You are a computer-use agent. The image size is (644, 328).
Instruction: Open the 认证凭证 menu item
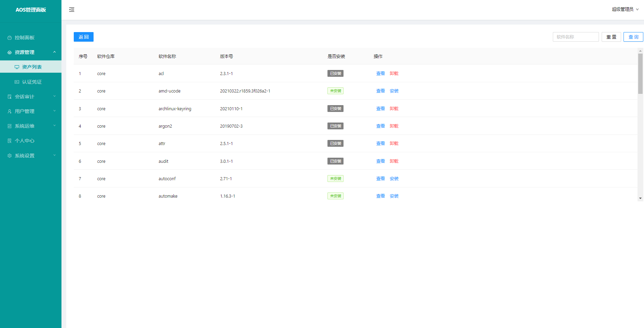coord(32,82)
